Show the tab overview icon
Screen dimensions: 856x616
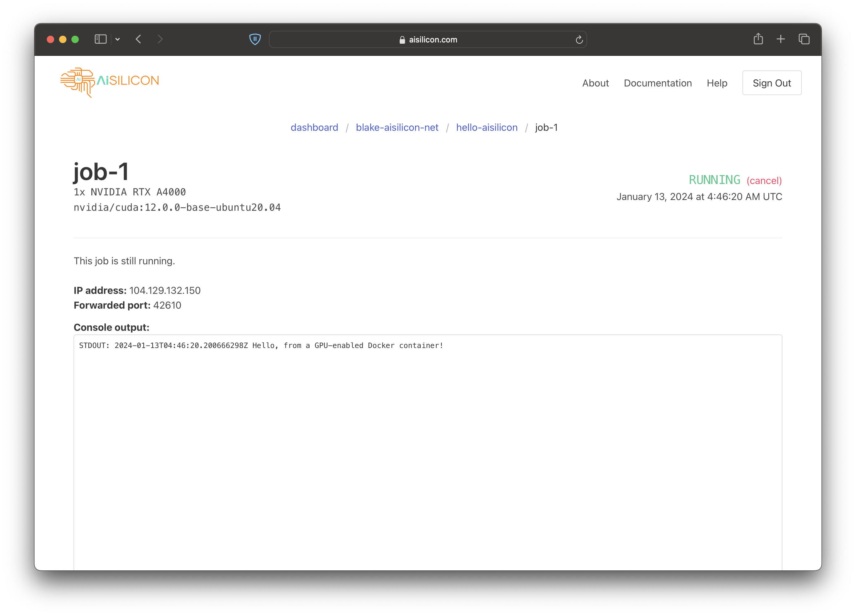click(x=804, y=39)
